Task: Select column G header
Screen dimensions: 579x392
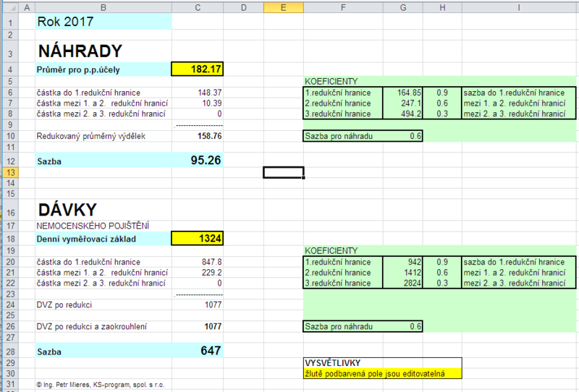Action: point(403,7)
